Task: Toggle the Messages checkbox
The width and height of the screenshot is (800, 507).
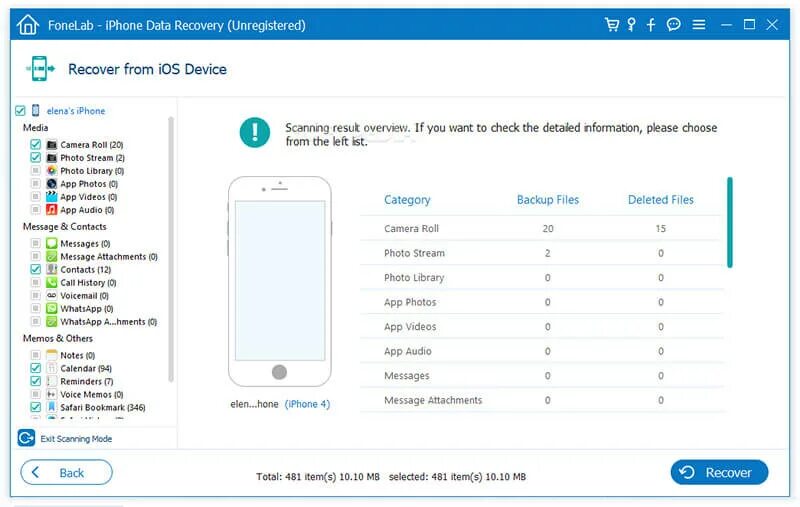Action: (35, 243)
